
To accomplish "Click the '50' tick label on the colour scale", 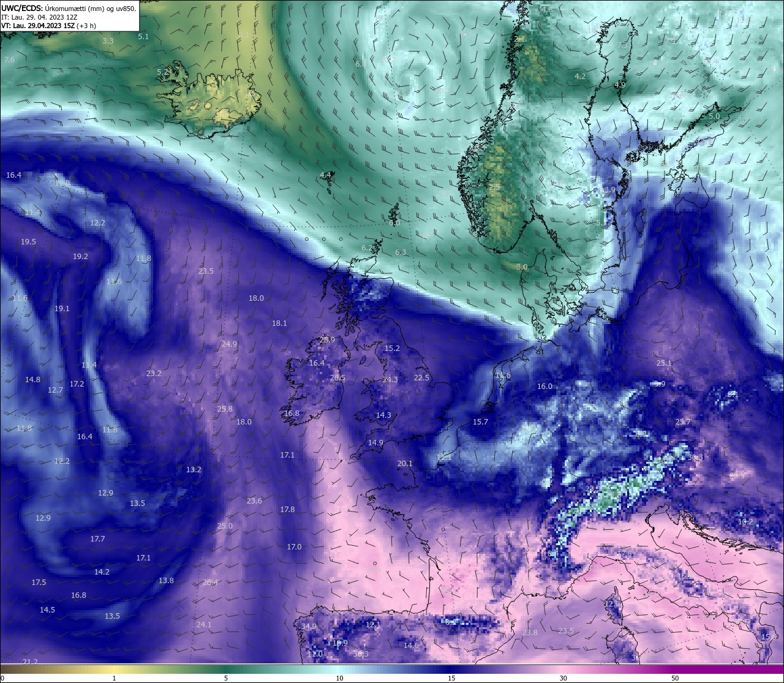I will pyautogui.click(x=675, y=678).
